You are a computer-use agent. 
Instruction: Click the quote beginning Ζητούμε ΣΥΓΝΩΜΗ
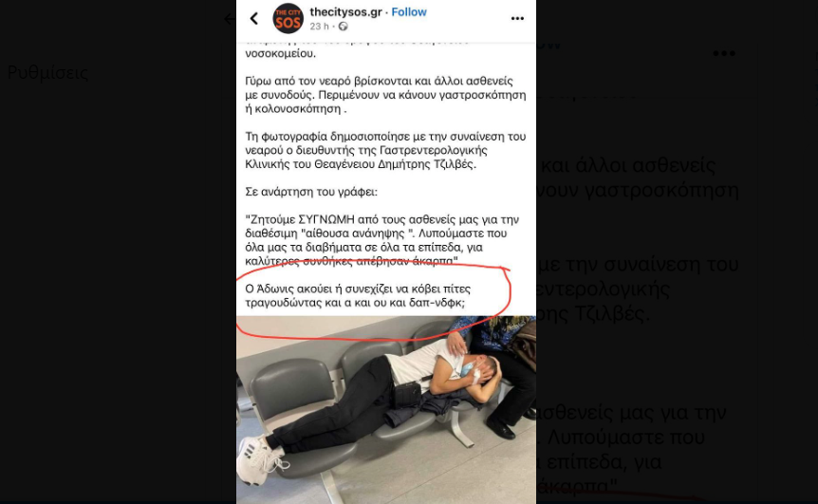(381, 240)
